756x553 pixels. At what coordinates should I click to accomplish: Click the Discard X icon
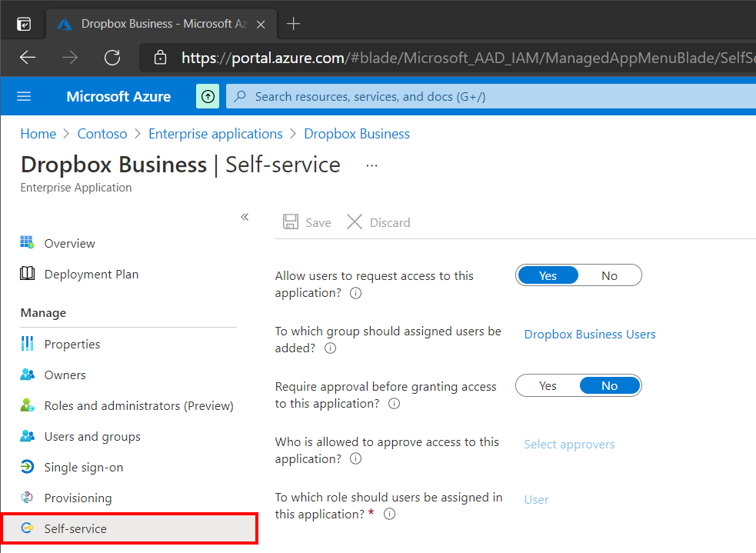(x=355, y=222)
